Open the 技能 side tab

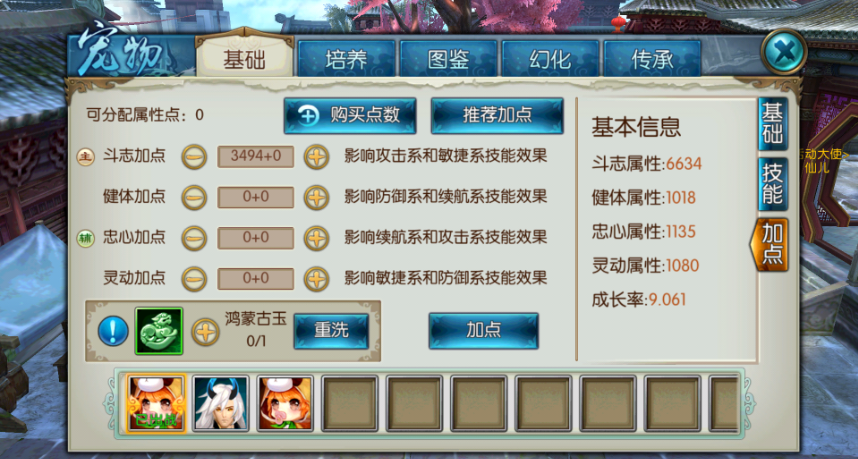click(x=773, y=184)
